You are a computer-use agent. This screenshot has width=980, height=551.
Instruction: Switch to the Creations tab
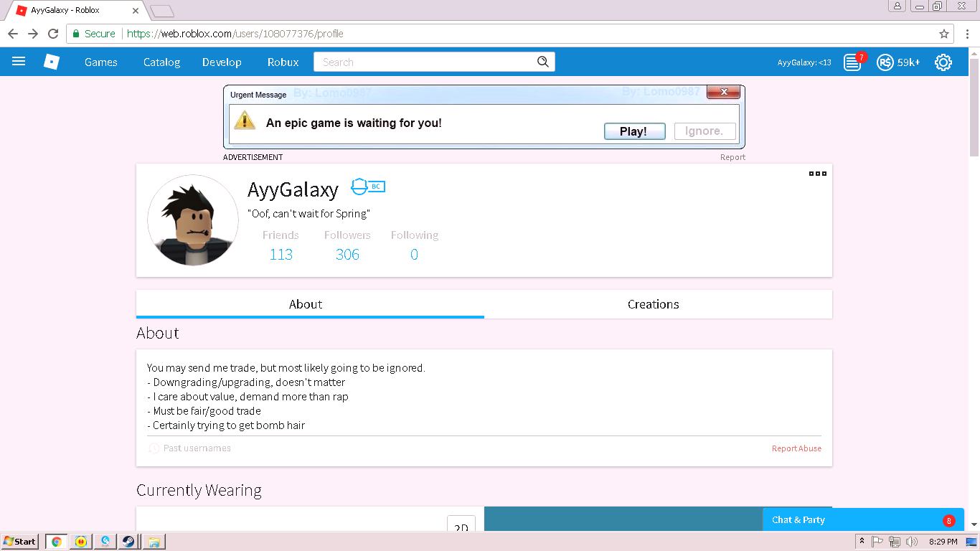click(658, 304)
